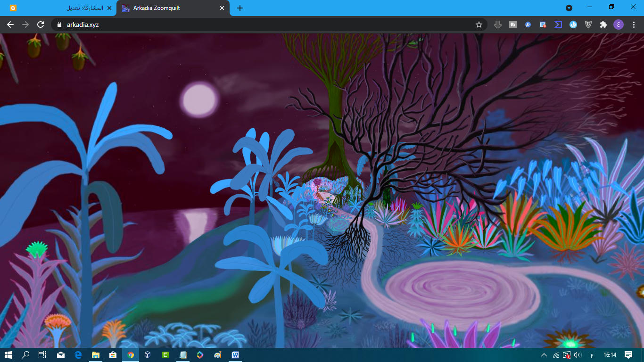The width and height of the screenshot is (644, 362).
Task: Restore down the Chrome window
Action: [x=611, y=7]
